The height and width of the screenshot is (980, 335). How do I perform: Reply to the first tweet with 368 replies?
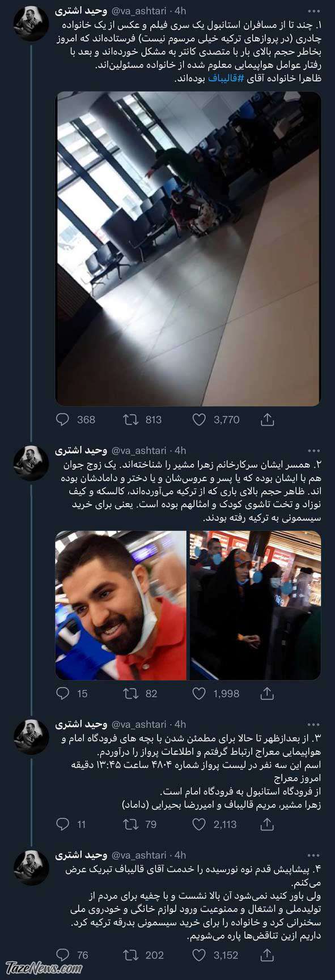pos(63,420)
